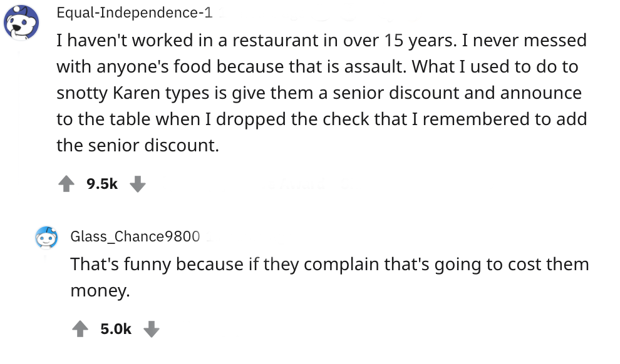Click the Equal-Independence-1 username link
The height and width of the screenshot is (364, 620).
click(x=134, y=13)
